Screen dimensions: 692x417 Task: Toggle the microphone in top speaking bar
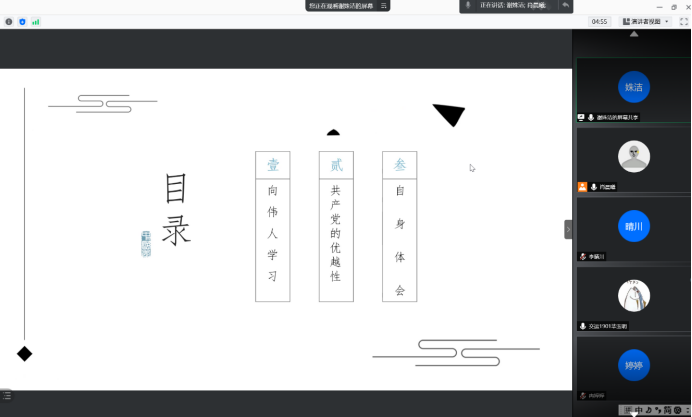(x=468, y=6)
